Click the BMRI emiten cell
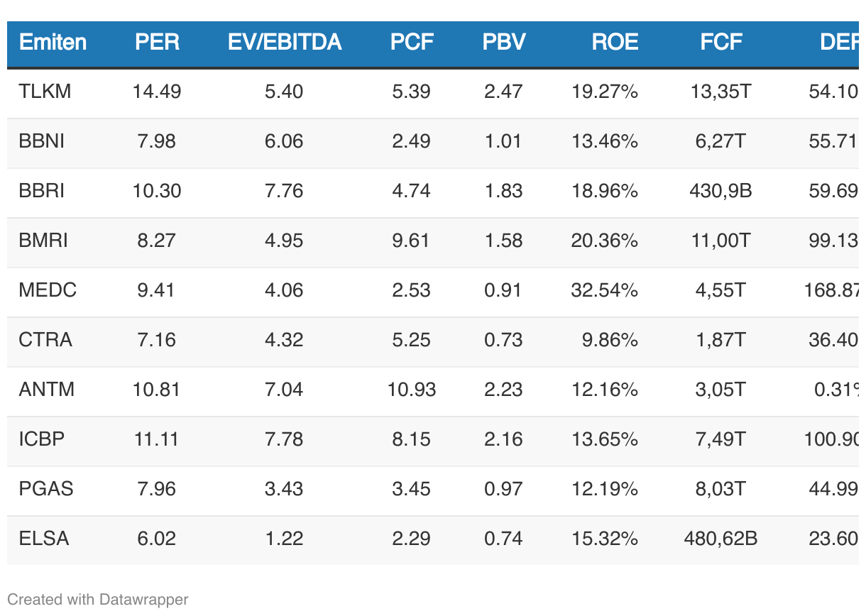Viewport: 866px width, 616px height. click(43, 241)
